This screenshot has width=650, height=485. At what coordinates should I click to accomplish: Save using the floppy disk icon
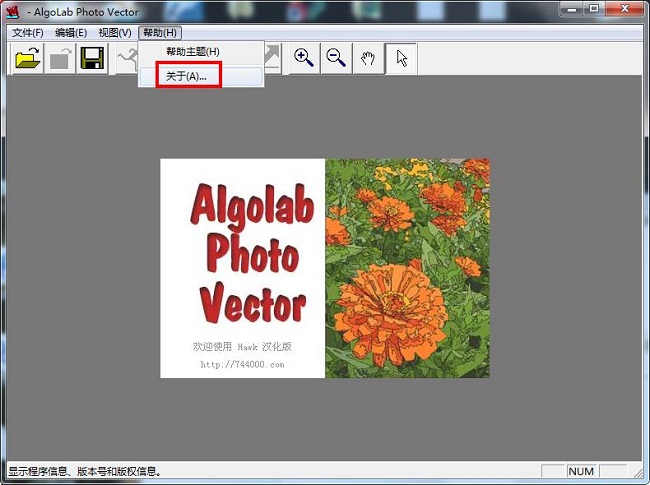(92, 58)
